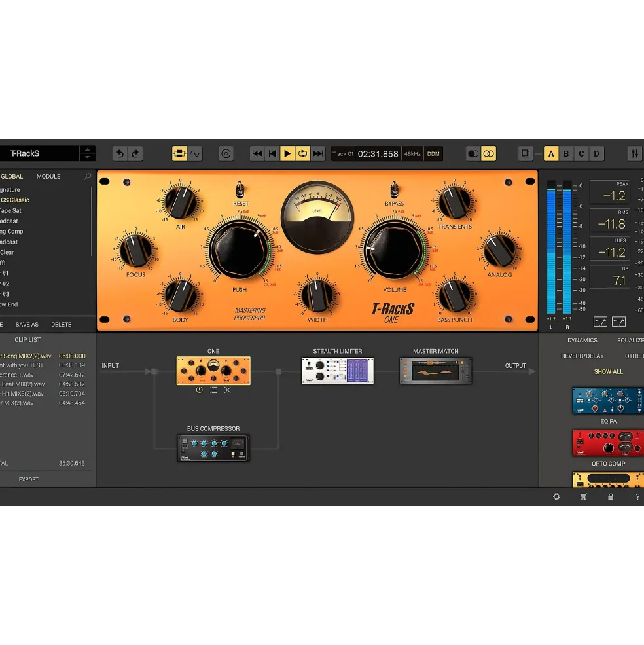Click the SAVE AS button
Viewport: 644px width, 645px height.
pos(27,325)
